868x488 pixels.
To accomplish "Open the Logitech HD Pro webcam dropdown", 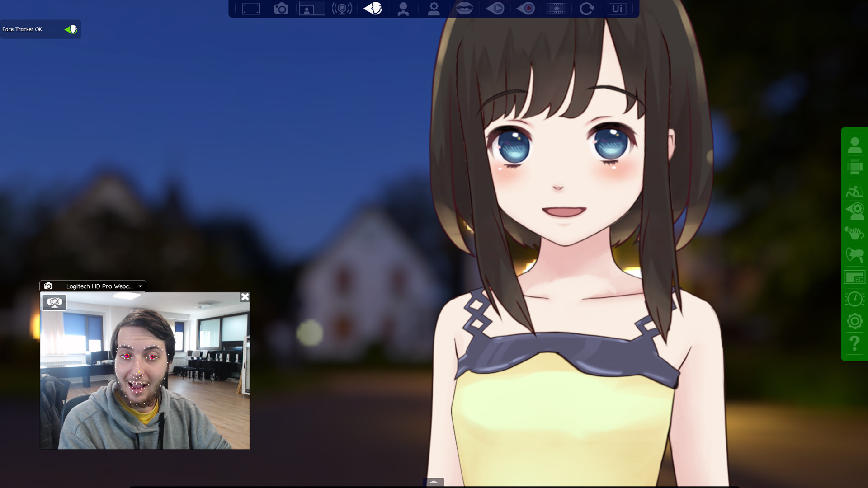I will tap(140, 286).
